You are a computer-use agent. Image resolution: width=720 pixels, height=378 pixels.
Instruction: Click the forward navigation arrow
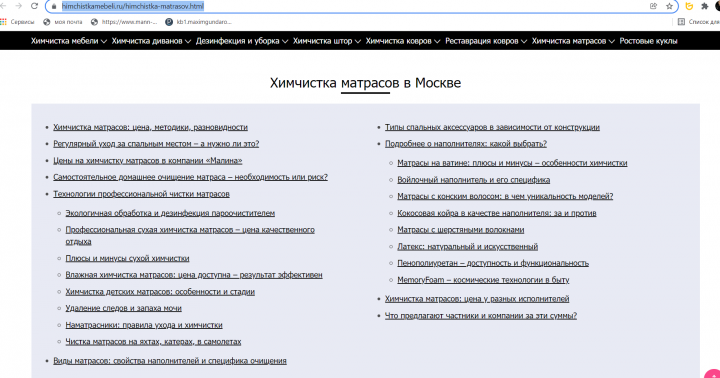click(x=18, y=6)
